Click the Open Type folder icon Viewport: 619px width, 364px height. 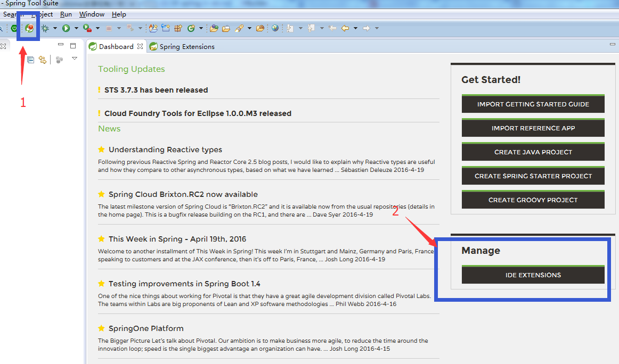click(x=214, y=28)
